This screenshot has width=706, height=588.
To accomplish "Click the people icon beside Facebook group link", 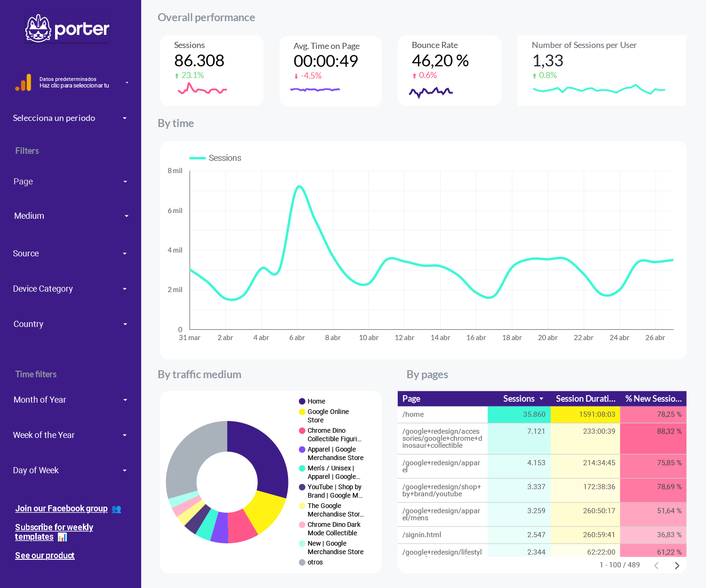I will (116, 509).
